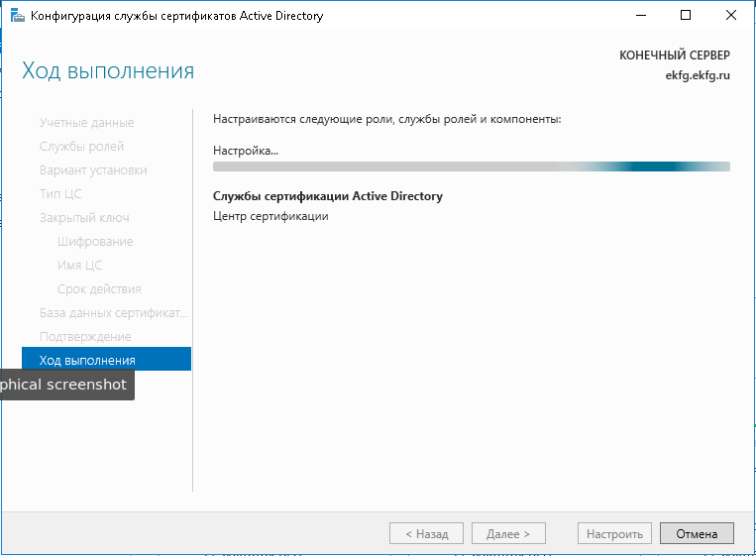Select База данных сертификатов step
This screenshot has height=556, width=756.
(x=113, y=313)
